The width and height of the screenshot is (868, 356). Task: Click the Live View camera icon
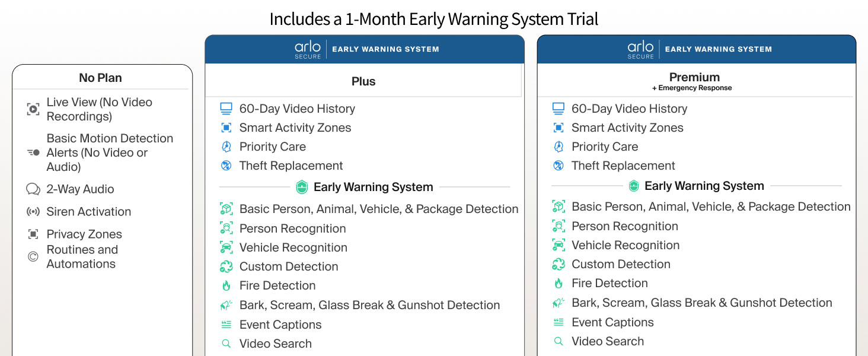[33, 109]
